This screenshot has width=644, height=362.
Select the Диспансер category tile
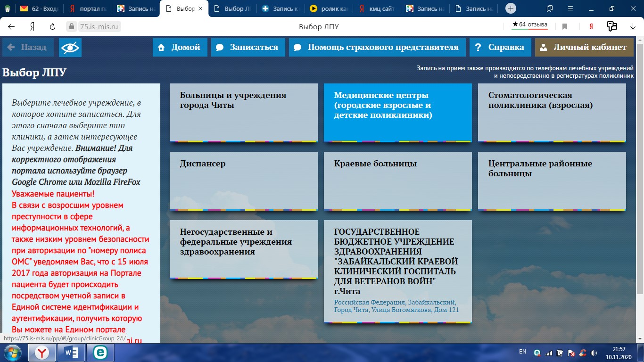pyautogui.click(x=243, y=181)
